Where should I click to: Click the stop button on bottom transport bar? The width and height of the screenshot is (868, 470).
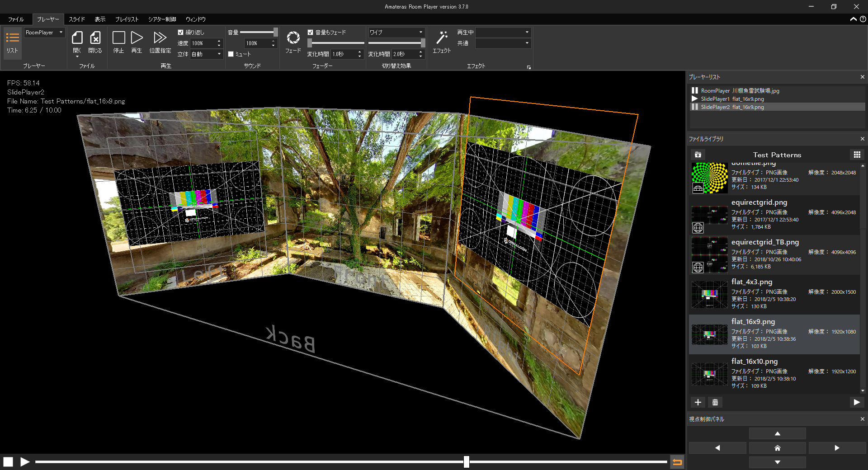(x=8, y=461)
